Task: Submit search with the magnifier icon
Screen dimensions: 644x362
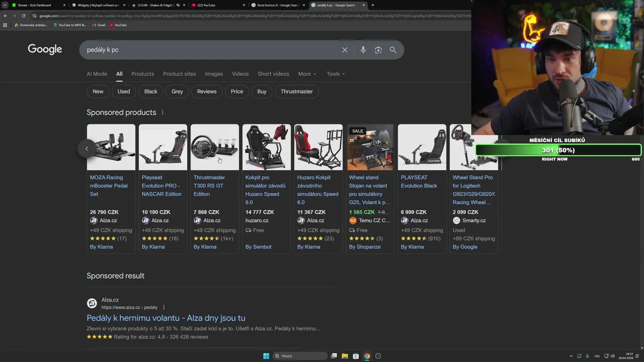Action: coord(393,50)
